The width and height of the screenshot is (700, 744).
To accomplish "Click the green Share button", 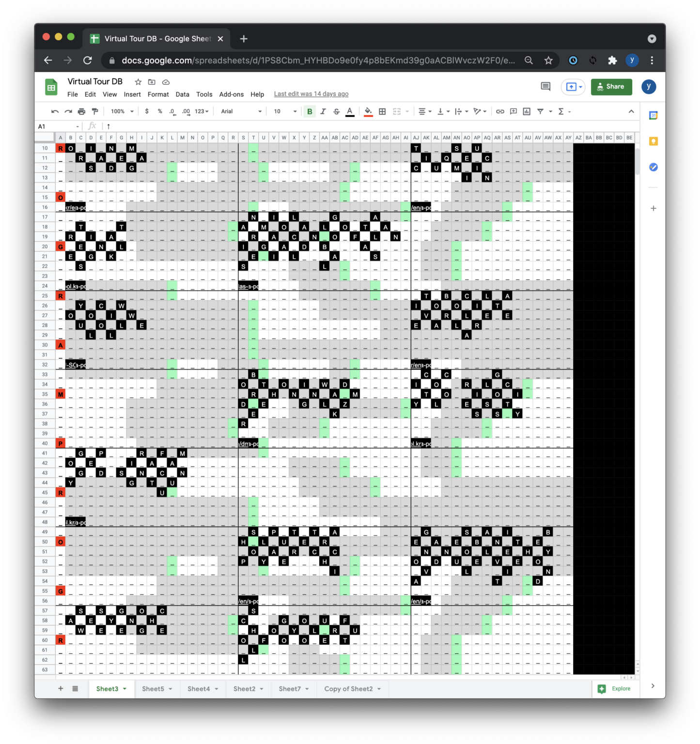I will pyautogui.click(x=611, y=87).
